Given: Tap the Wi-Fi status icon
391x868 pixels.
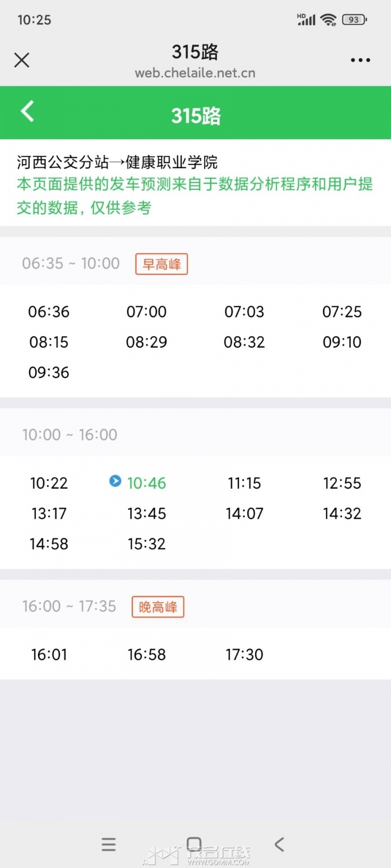Looking at the screenshot, I should coord(329,20).
